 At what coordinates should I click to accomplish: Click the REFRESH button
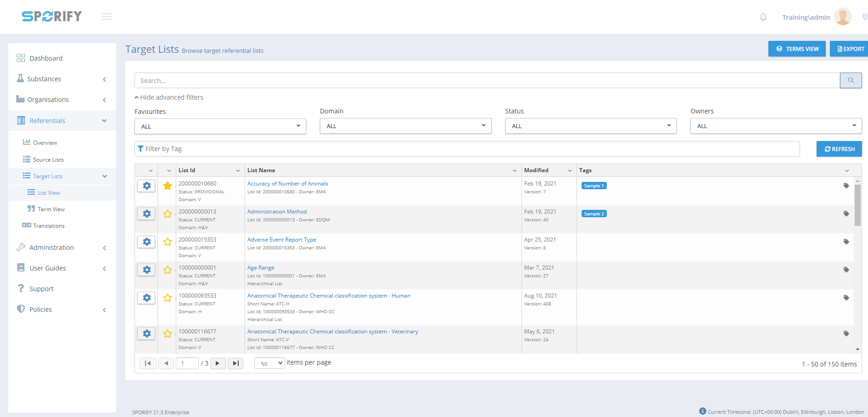click(x=839, y=149)
